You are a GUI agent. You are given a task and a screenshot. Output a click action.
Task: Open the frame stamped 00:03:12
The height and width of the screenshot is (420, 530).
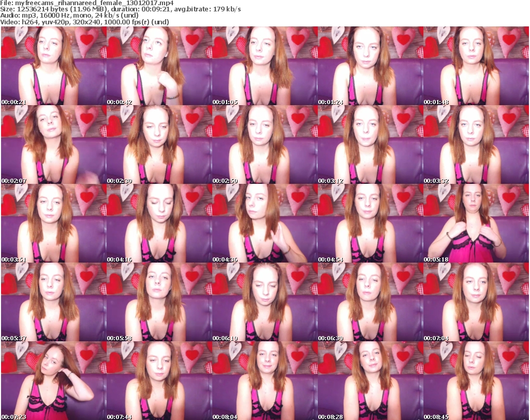(371, 144)
